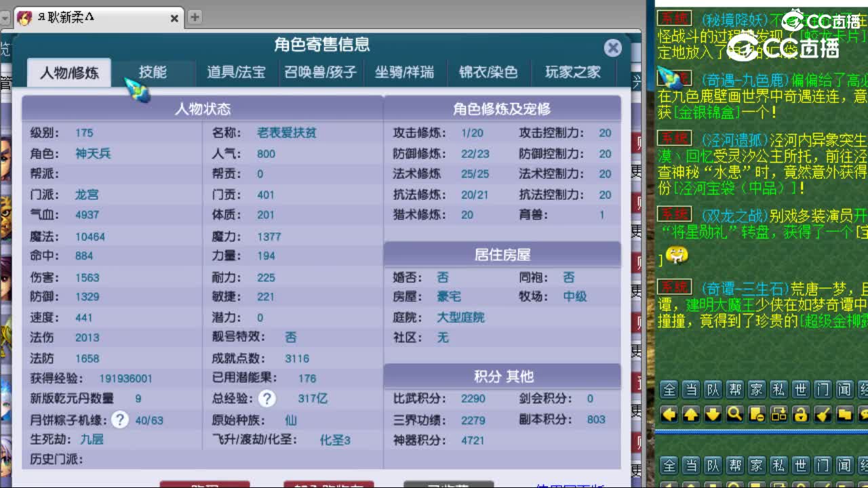Click the help icon beside 月饼粽子机缘

pos(120,420)
